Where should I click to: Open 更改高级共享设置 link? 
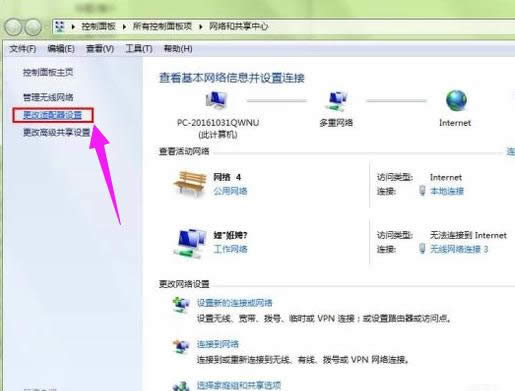pos(57,132)
